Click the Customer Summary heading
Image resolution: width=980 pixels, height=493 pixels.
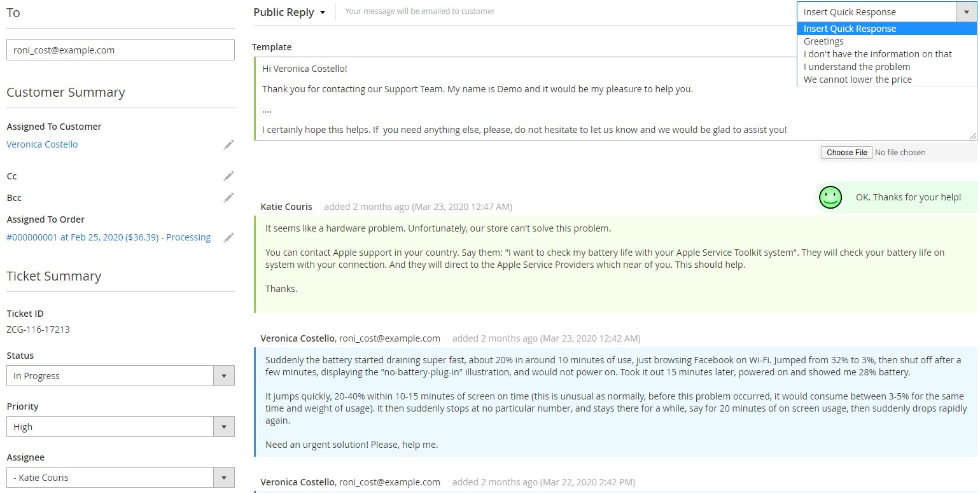pyautogui.click(x=66, y=92)
